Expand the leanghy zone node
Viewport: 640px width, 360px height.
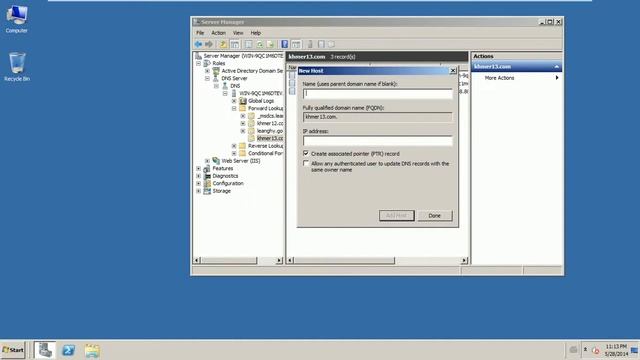243,131
